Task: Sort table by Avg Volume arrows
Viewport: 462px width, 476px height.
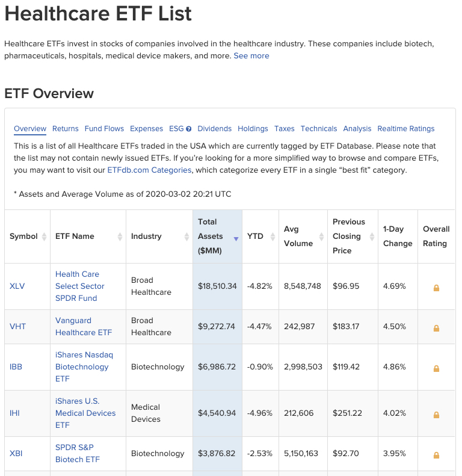Action: pyautogui.click(x=321, y=236)
